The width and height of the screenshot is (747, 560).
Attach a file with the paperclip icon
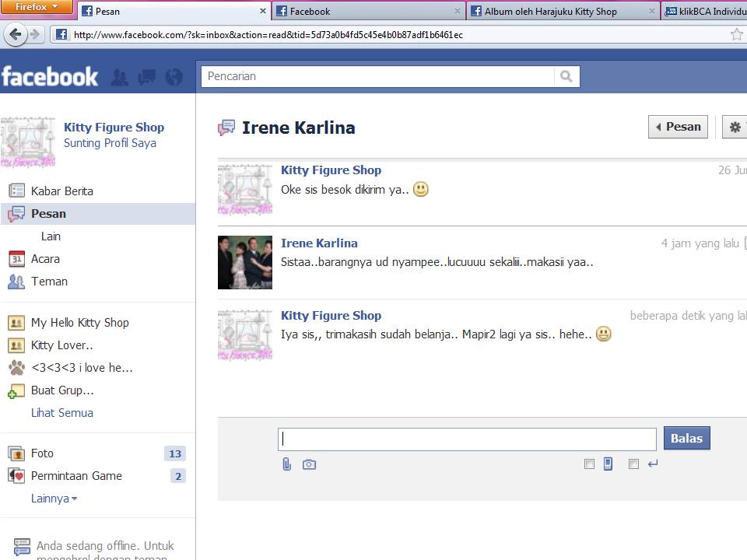pos(287,464)
